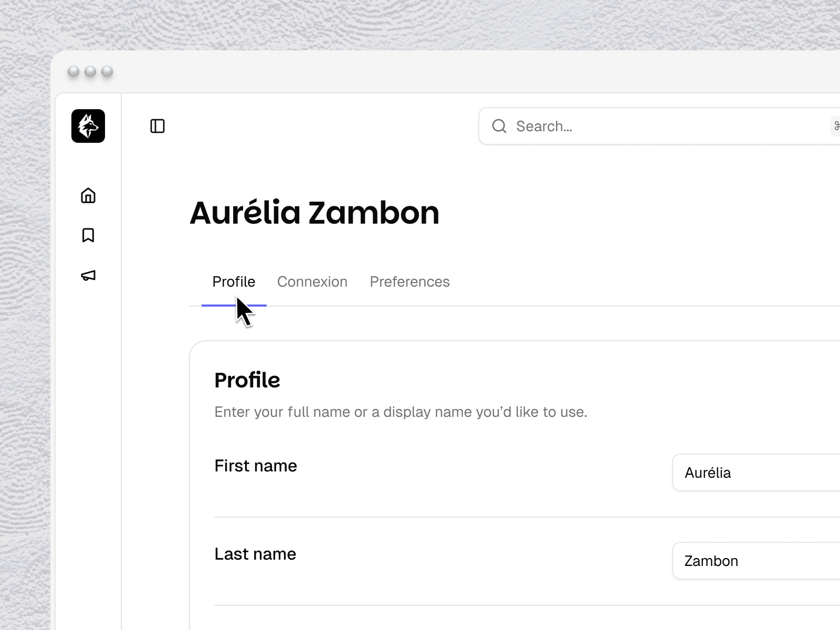
Task: Click the Last name label
Action: point(255,554)
